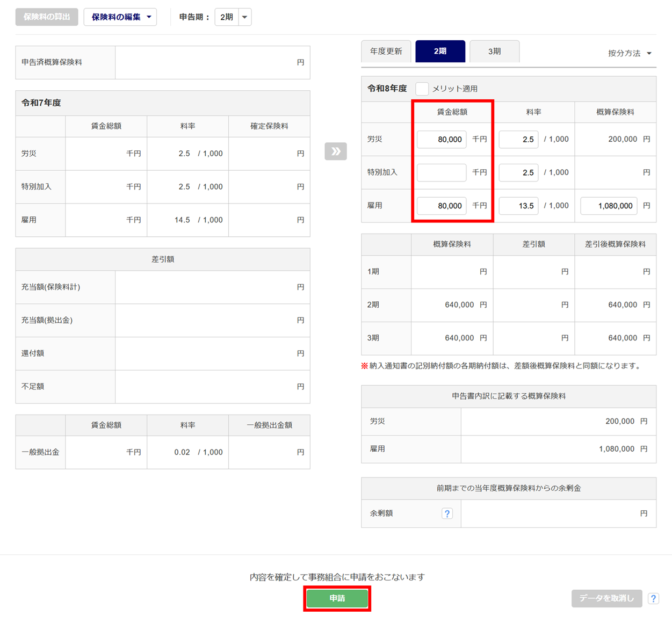Edit 雇用 概算保険料 field showing 1,080,000
This screenshot has height=623, width=672.
(x=609, y=206)
